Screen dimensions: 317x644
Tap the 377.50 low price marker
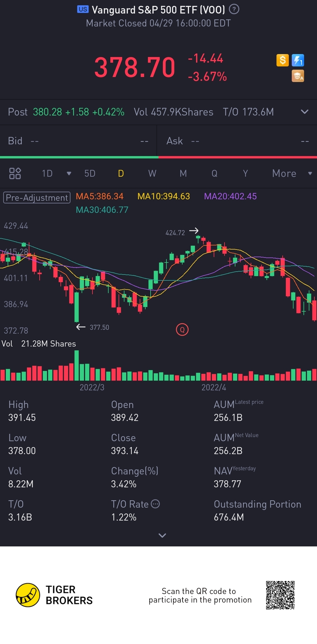(x=99, y=327)
